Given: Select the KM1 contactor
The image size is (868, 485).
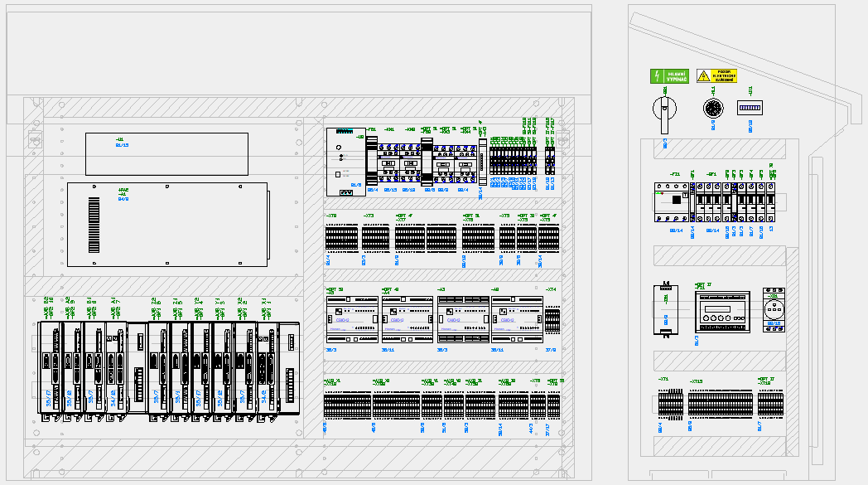Looking at the screenshot, I should [389, 162].
